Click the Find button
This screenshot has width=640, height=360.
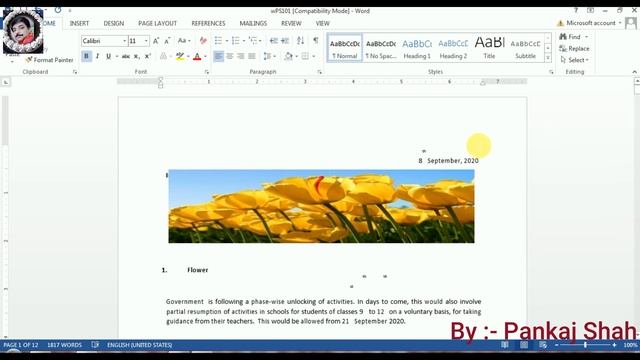tap(570, 37)
